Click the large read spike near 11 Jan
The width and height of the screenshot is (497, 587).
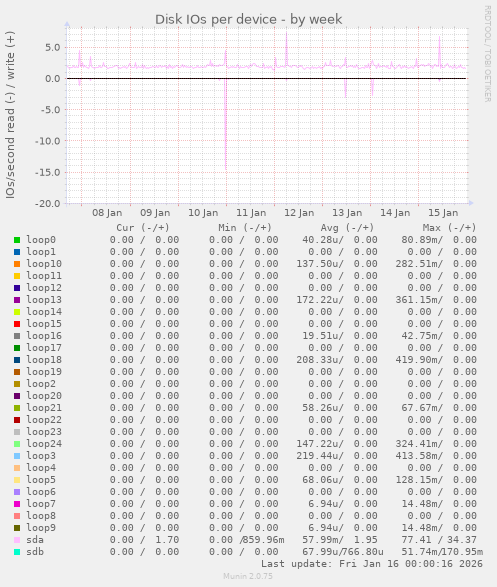pyautogui.click(x=226, y=124)
